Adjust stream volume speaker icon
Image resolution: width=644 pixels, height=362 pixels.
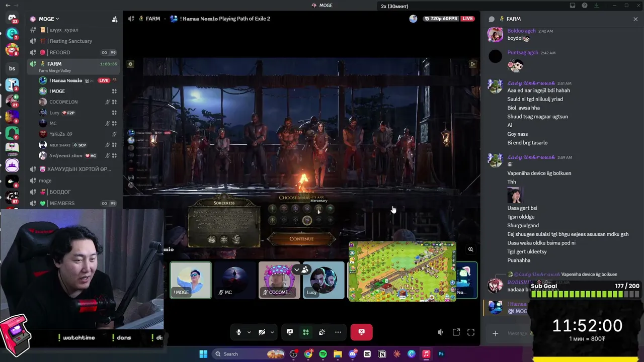tap(440, 332)
